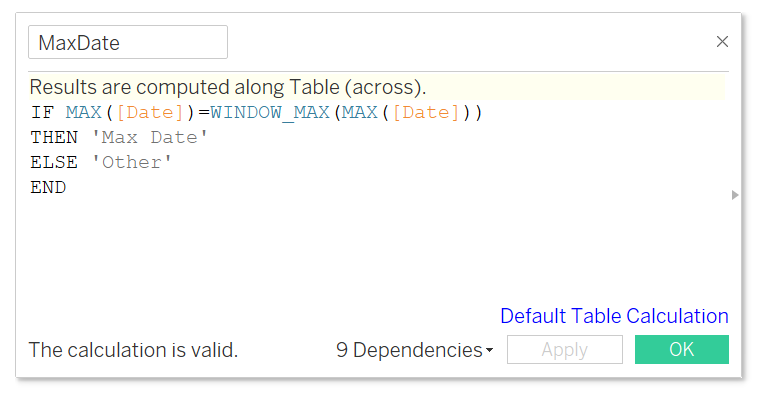This screenshot has height=398, width=759.
Task: Click the Results are computed along Table message
Action: (228, 87)
